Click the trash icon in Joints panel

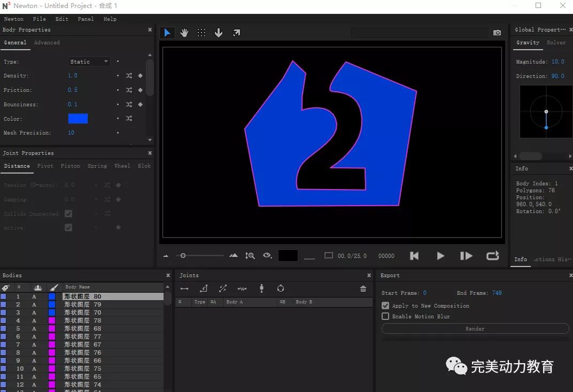363,289
